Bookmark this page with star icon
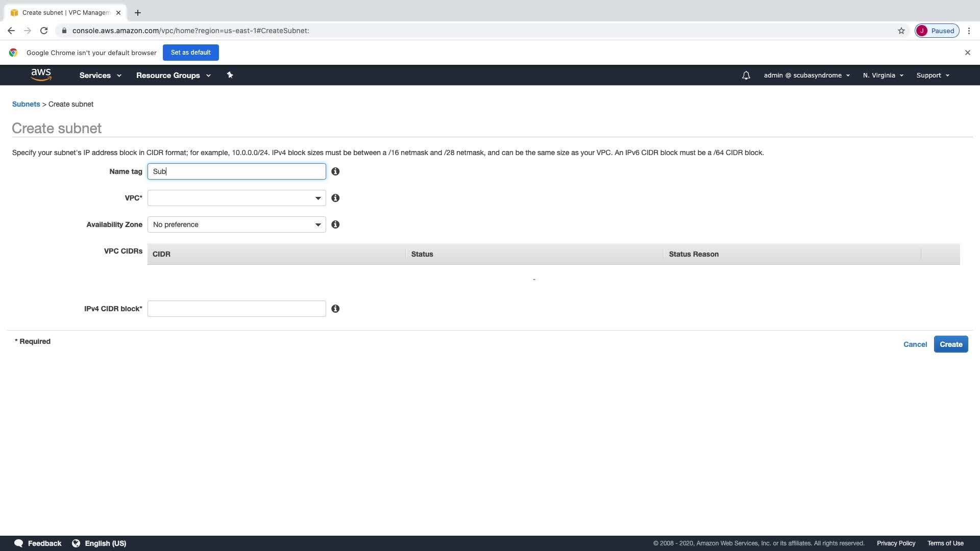 point(901,31)
